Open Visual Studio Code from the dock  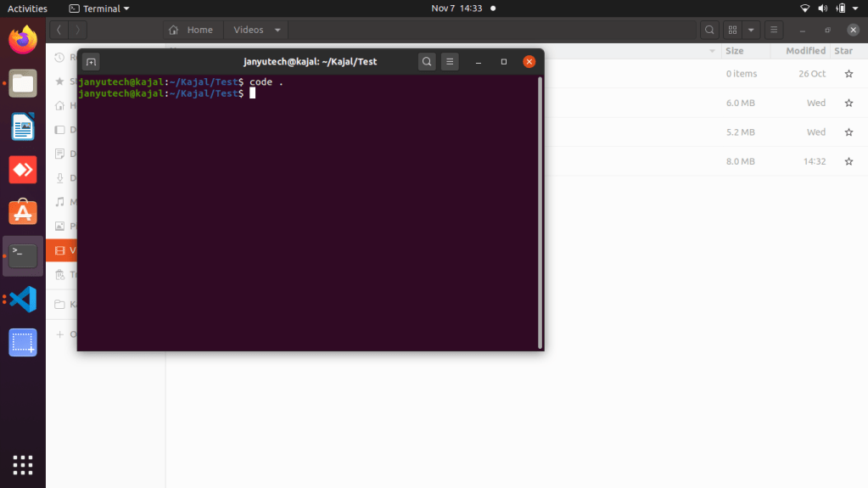[23, 299]
